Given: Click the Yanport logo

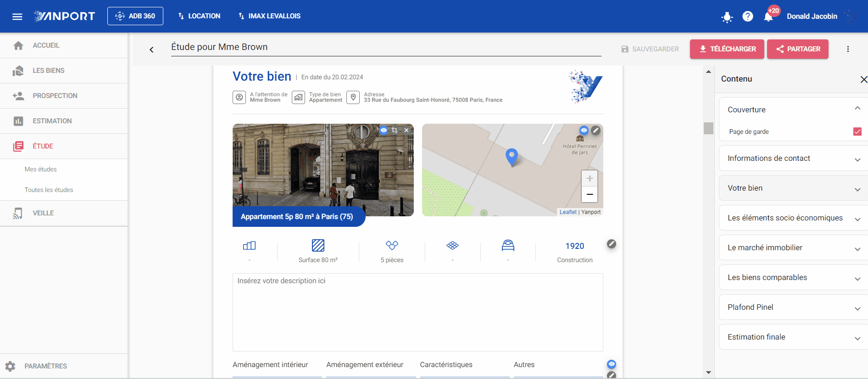Looking at the screenshot, I should click(x=65, y=16).
